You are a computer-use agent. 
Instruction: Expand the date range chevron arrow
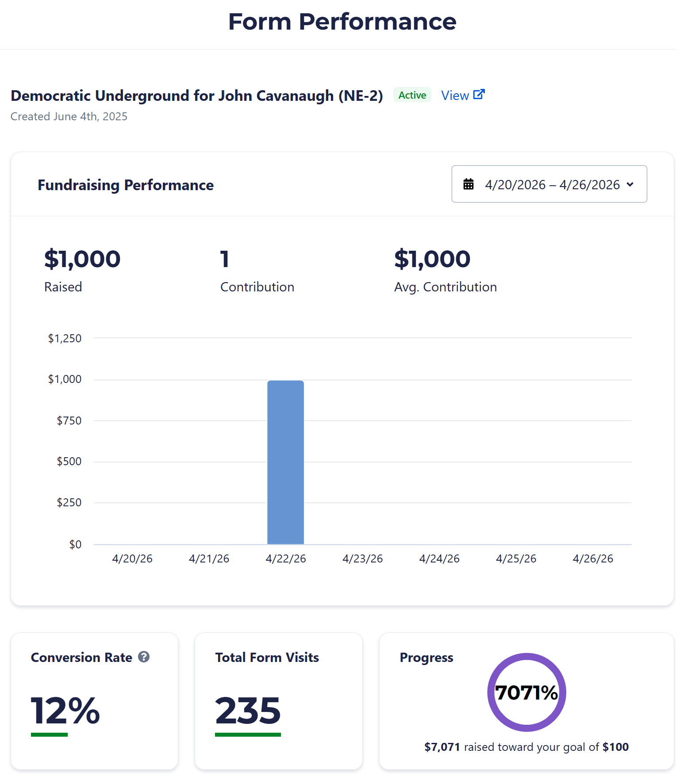click(x=630, y=184)
